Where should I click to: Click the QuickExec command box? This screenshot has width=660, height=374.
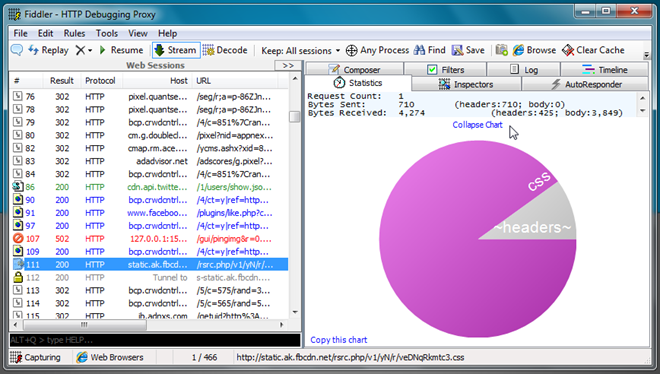(155, 340)
